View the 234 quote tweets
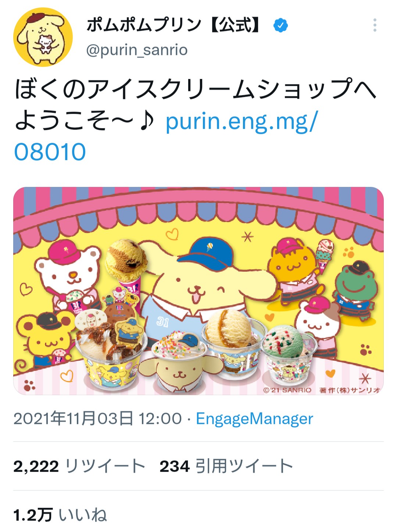 coord(226,466)
